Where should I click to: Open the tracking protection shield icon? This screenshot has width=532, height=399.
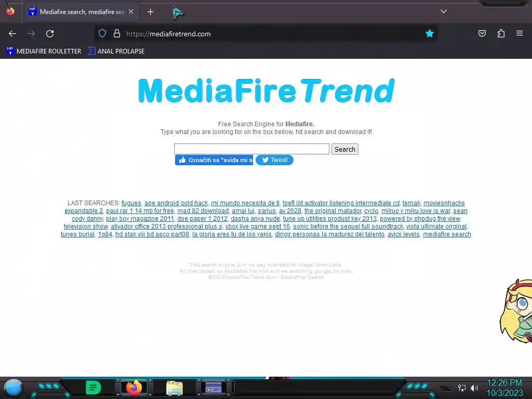click(102, 33)
